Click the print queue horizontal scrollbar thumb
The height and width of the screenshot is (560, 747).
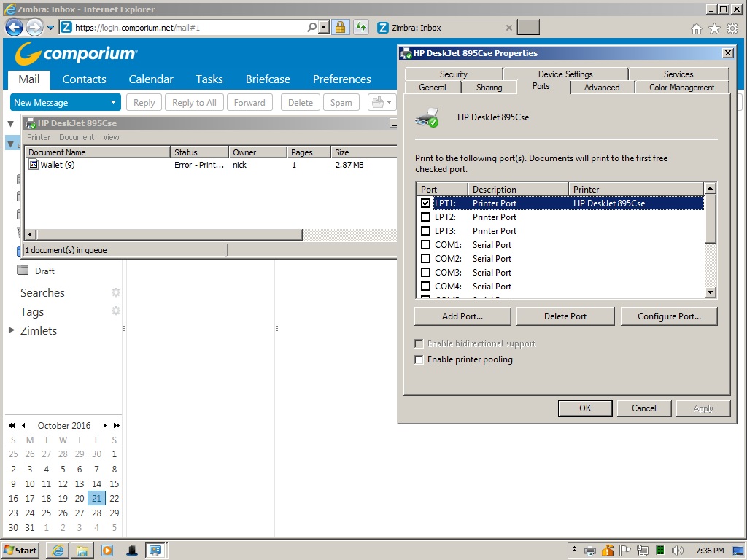(x=169, y=234)
